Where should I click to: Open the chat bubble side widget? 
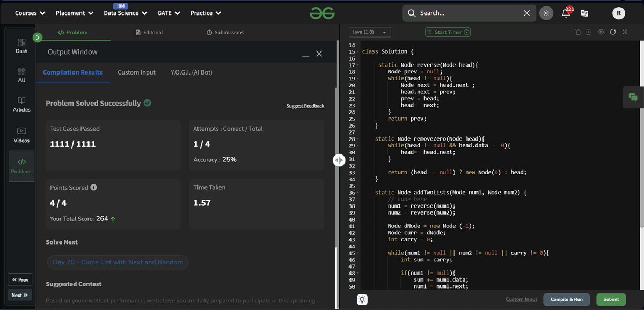[x=633, y=97]
